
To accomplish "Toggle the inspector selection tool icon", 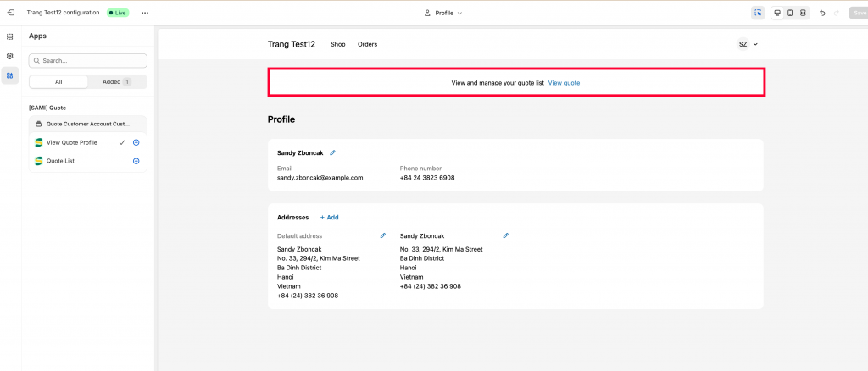I will tap(758, 13).
